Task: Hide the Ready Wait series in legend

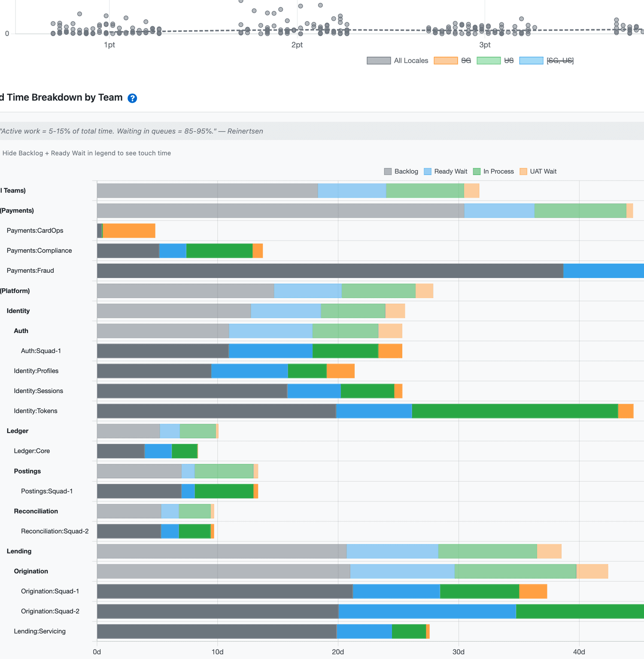Action: 446,171
